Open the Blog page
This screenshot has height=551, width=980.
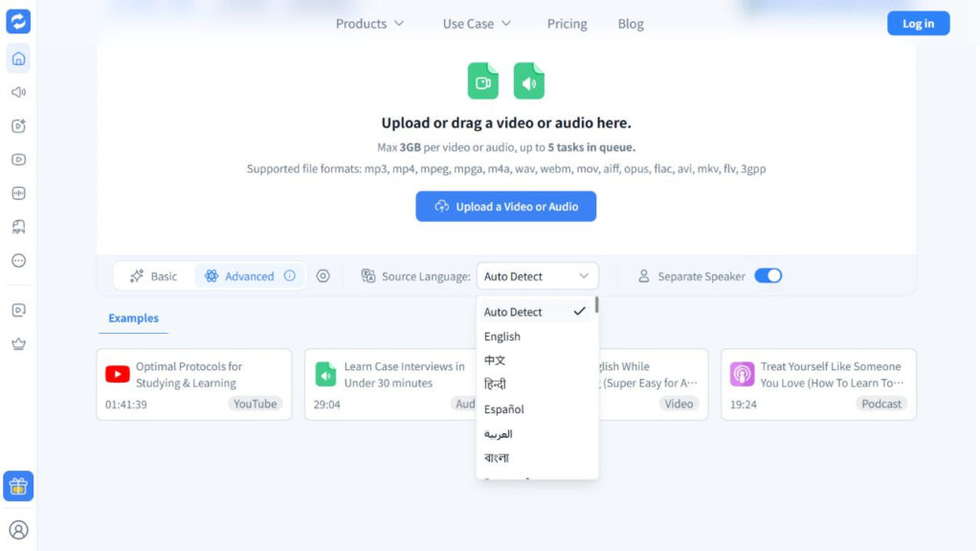point(631,24)
